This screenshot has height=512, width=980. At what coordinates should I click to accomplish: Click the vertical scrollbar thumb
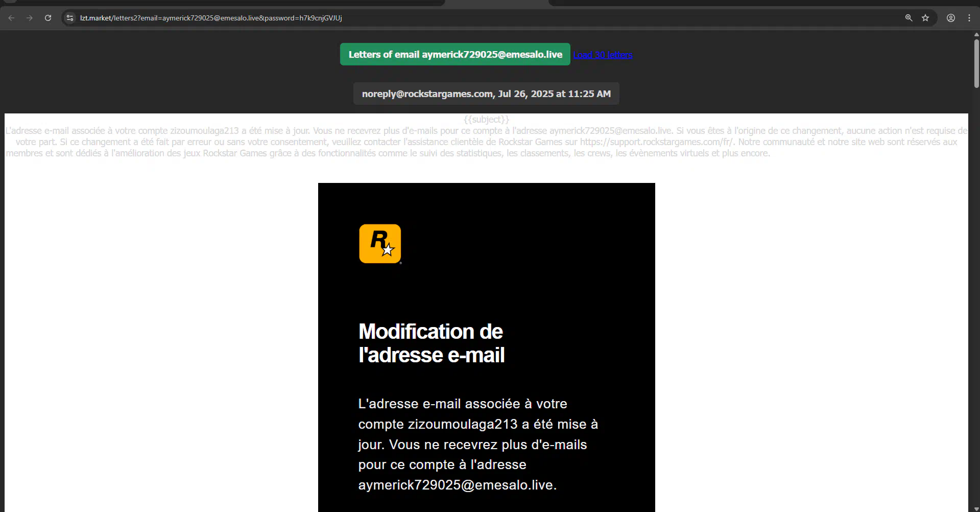click(976, 63)
